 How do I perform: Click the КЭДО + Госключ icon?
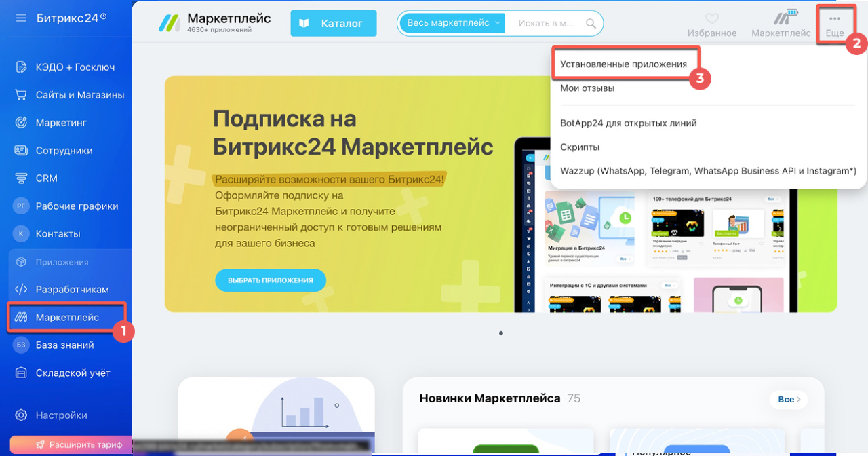[21, 67]
